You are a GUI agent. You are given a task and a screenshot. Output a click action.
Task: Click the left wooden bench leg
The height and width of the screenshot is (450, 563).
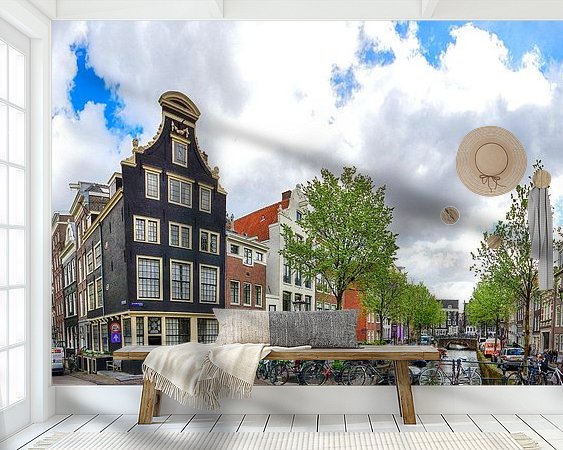(148, 395)
